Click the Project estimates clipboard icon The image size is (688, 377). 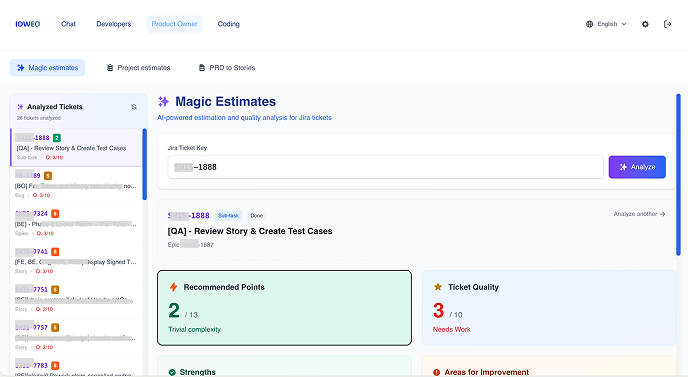point(110,68)
